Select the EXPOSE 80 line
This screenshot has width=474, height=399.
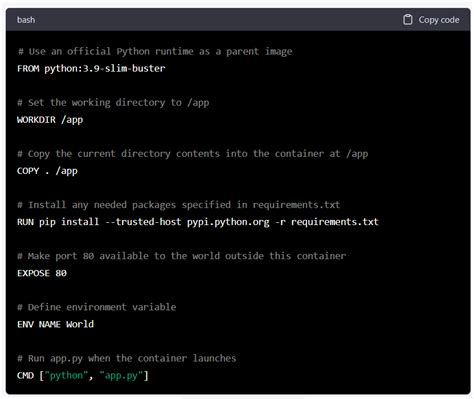pyautogui.click(x=42, y=273)
